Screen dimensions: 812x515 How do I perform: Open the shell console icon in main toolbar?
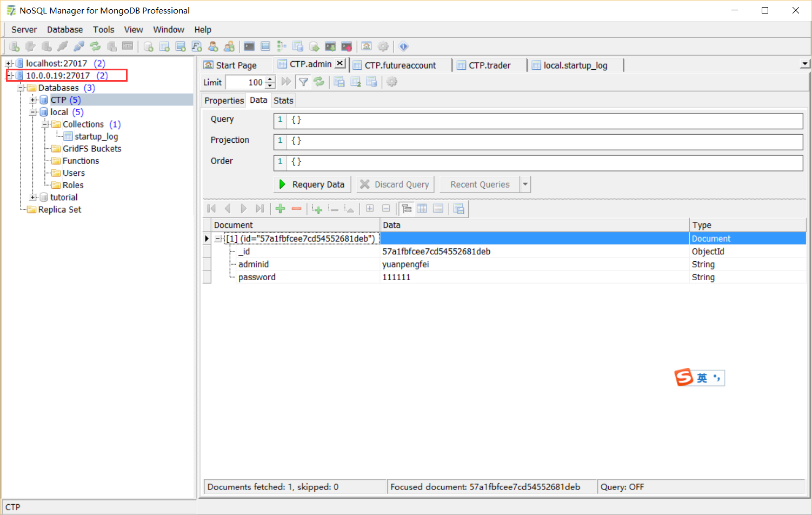click(249, 47)
